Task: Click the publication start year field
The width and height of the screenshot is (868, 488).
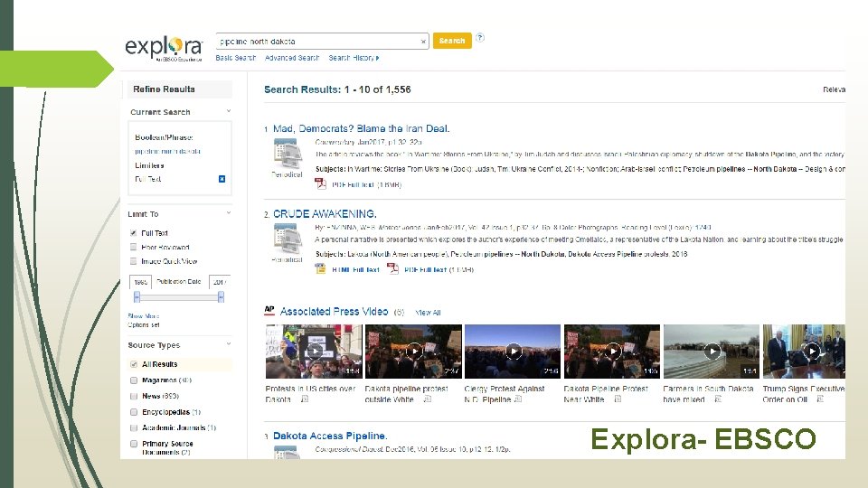Action: 141,282
